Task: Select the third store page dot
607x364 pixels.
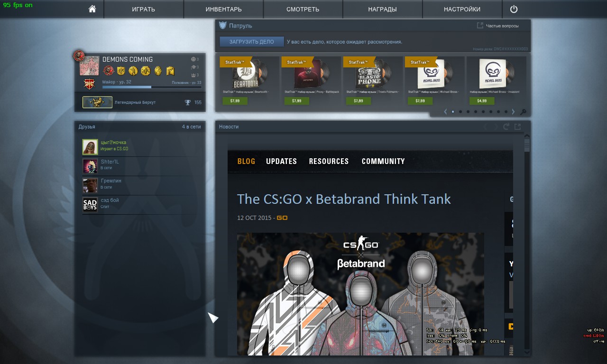Action: click(x=468, y=112)
